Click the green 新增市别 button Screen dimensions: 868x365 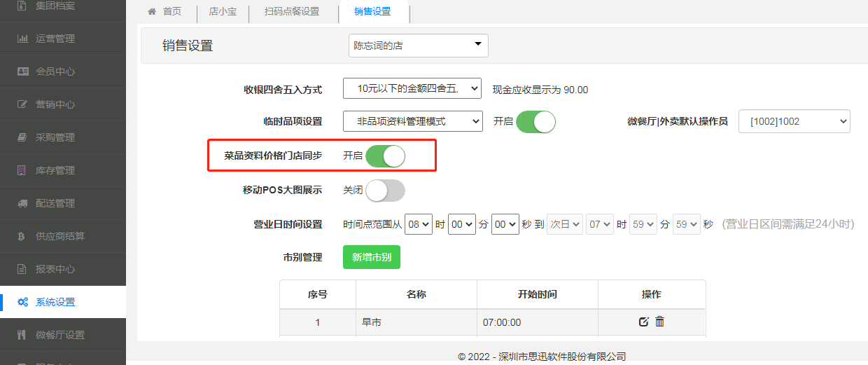click(x=371, y=257)
